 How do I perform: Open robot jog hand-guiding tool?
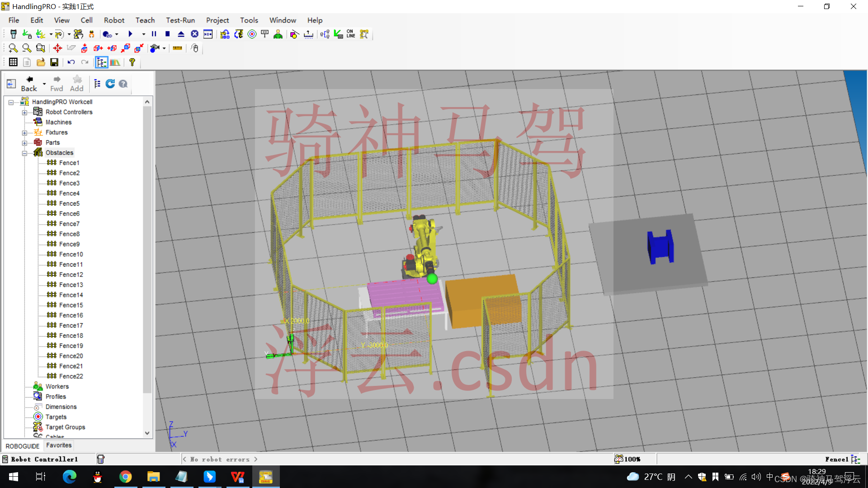point(78,34)
